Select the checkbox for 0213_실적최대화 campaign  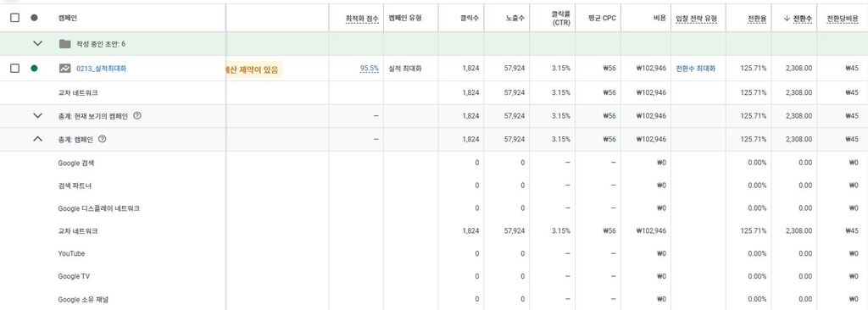tap(15, 69)
